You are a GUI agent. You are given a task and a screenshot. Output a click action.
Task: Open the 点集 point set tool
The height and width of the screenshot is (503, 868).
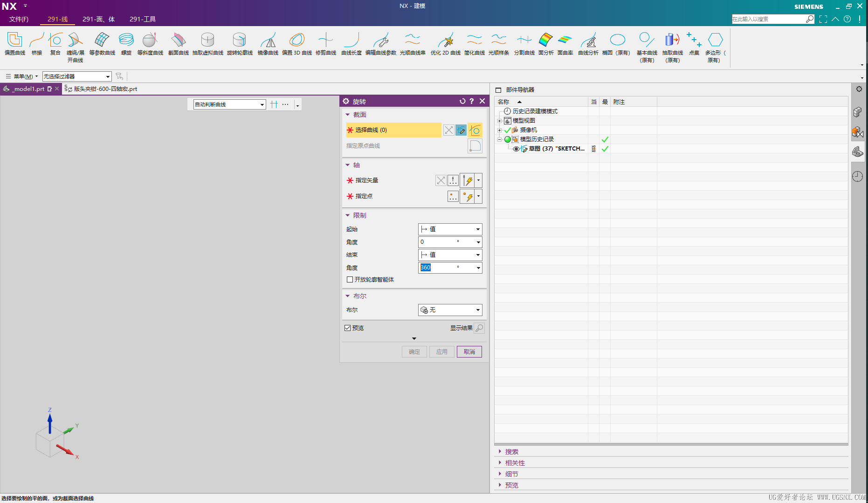pyautogui.click(x=694, y=44)
